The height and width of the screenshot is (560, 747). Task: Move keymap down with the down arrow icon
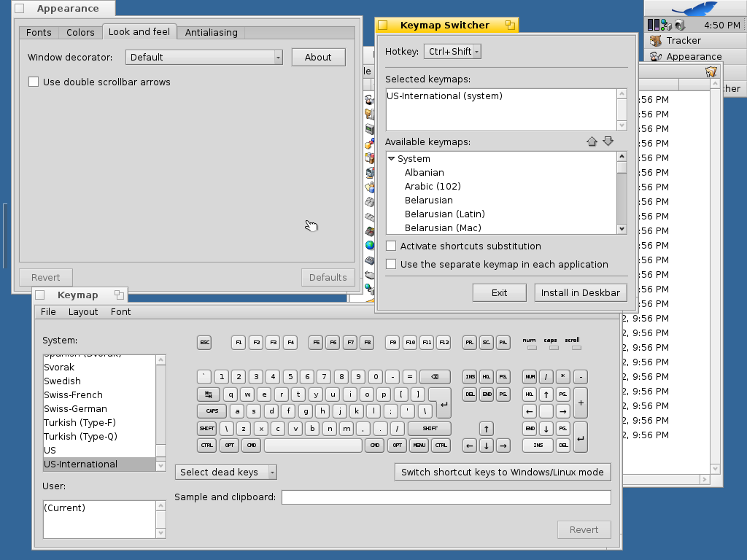point(608,141)
